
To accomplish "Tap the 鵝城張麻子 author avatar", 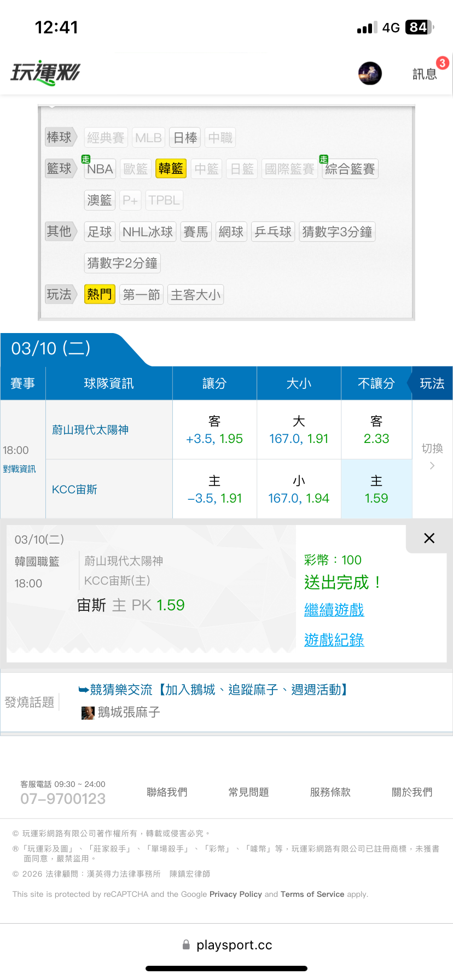I will (x=88, y=713).
